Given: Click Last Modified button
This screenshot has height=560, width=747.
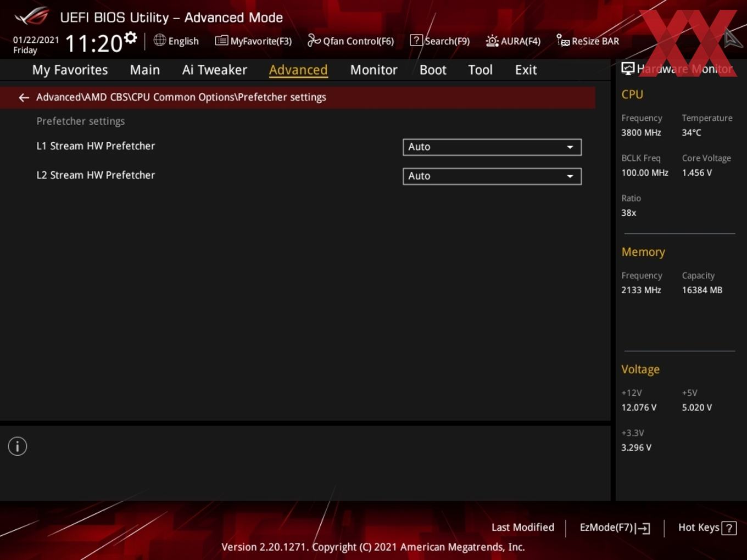Looking at the screenshot, I should (523, 528).
